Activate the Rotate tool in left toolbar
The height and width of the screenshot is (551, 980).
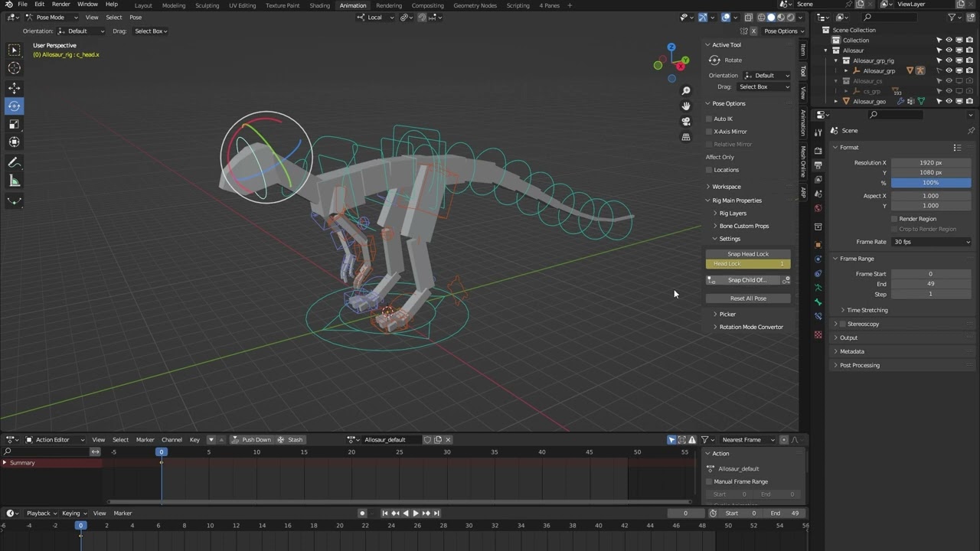pyautogui.click(x=14, y=106)
